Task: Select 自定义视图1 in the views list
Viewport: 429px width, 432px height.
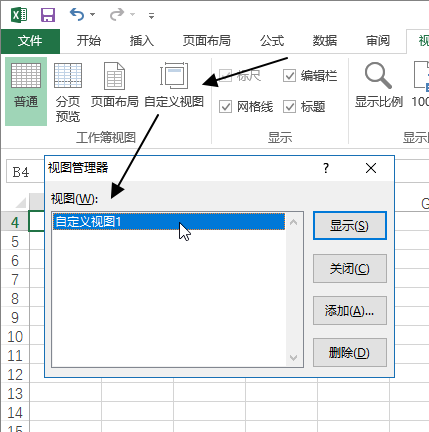Action: [x=169, y=221]
